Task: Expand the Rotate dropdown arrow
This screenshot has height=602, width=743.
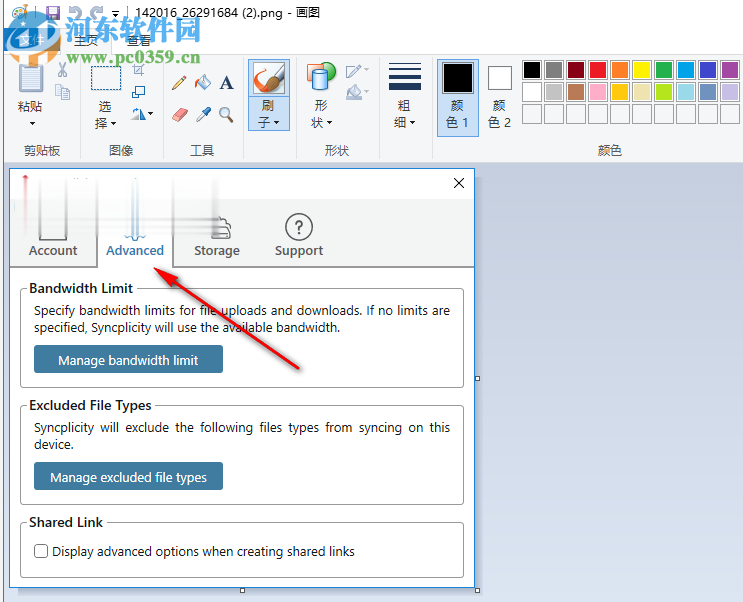Action: tap(151, 114)
